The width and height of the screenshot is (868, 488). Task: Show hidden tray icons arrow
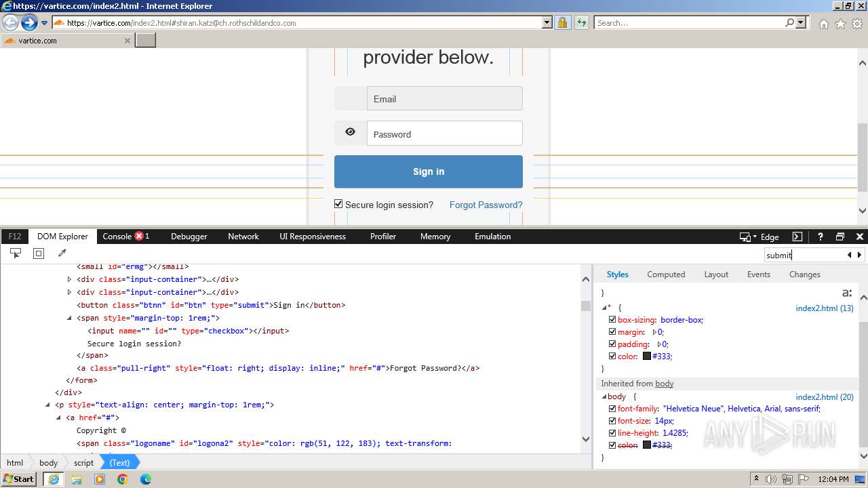[757, 479]
